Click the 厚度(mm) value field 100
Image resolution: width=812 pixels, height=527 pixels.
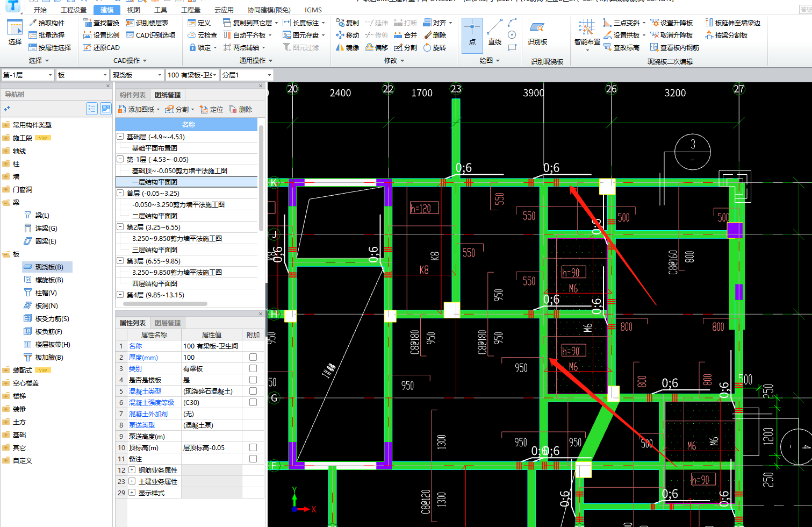point(212,357)
